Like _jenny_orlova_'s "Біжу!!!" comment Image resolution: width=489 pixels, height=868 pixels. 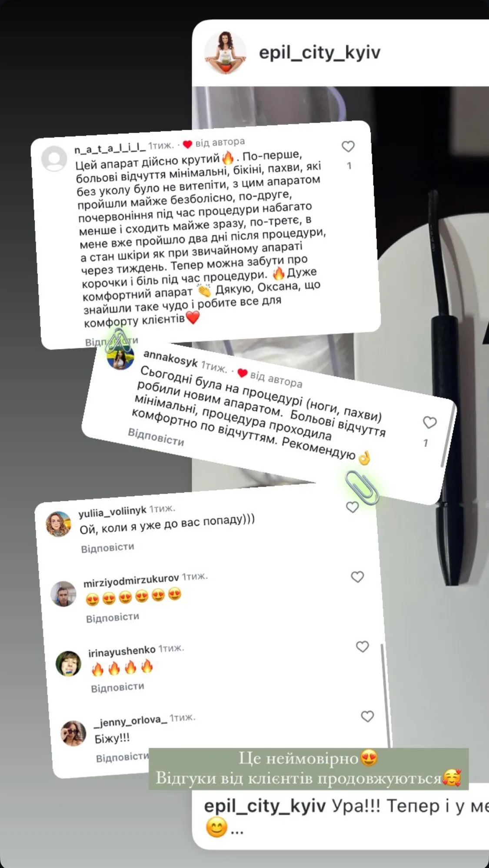[367, 716]
